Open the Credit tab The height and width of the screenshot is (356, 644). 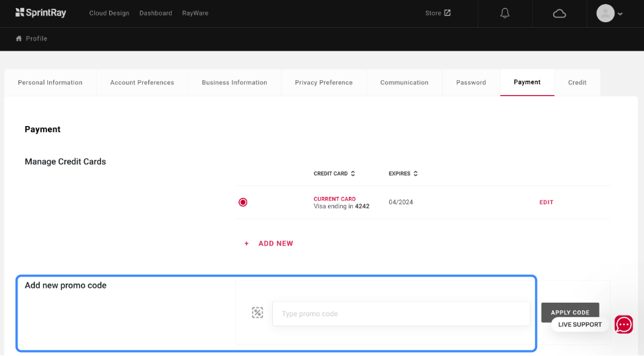point(577,82)
